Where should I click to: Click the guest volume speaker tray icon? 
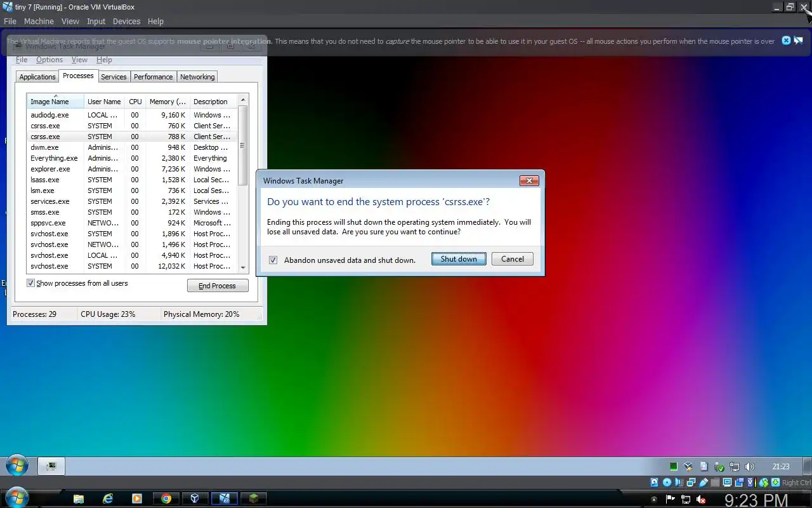pos(750,467)
